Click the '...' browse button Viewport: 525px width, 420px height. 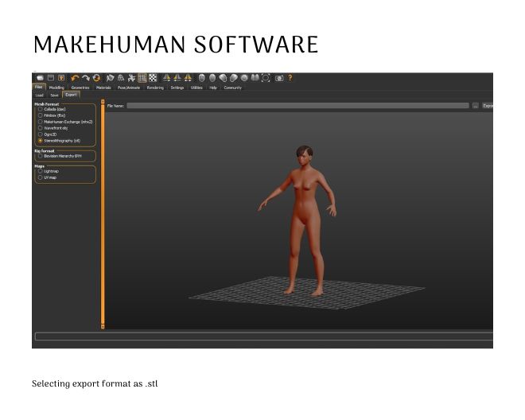point(476,106)
